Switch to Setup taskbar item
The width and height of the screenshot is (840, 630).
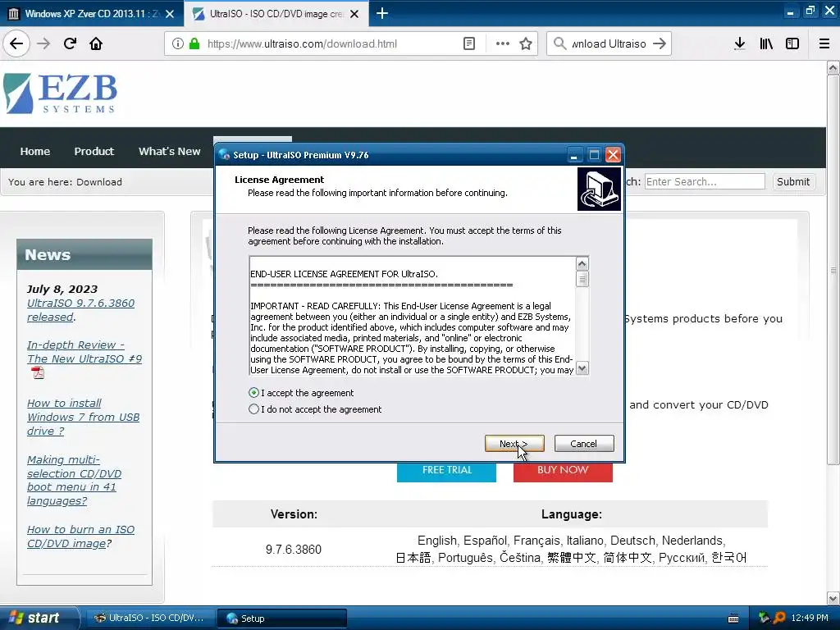coord(282,619)
